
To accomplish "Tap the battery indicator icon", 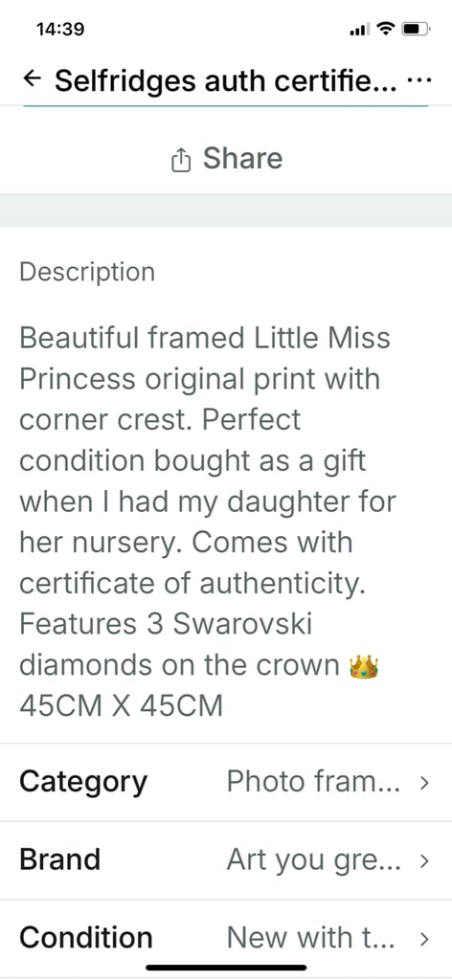I will coord(416,28).
